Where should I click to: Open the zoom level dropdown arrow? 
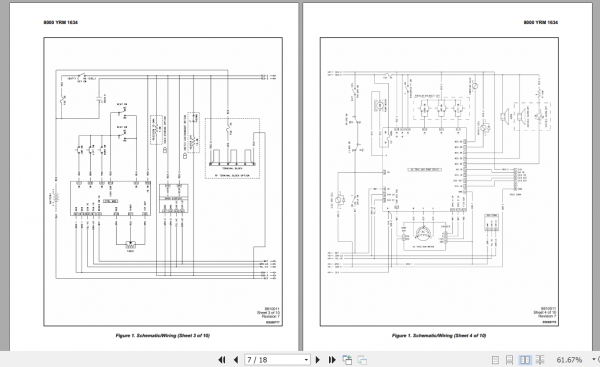(x=594, y=359)
